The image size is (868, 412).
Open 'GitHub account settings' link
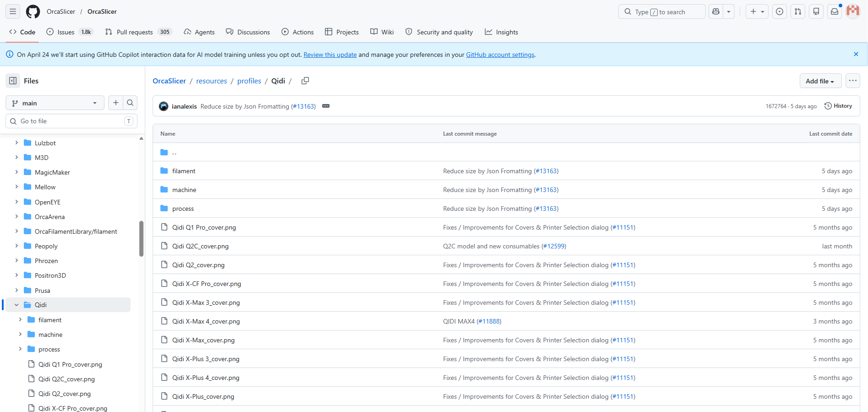tap(500, 55)
